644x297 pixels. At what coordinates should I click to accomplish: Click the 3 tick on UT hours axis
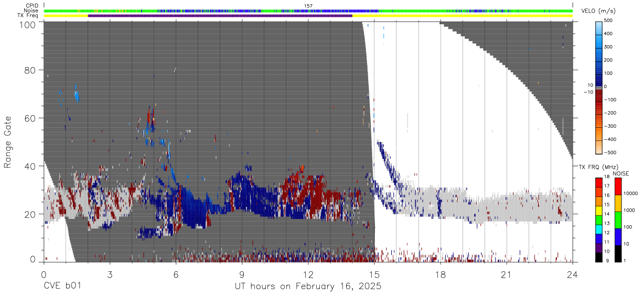(110, 274)
